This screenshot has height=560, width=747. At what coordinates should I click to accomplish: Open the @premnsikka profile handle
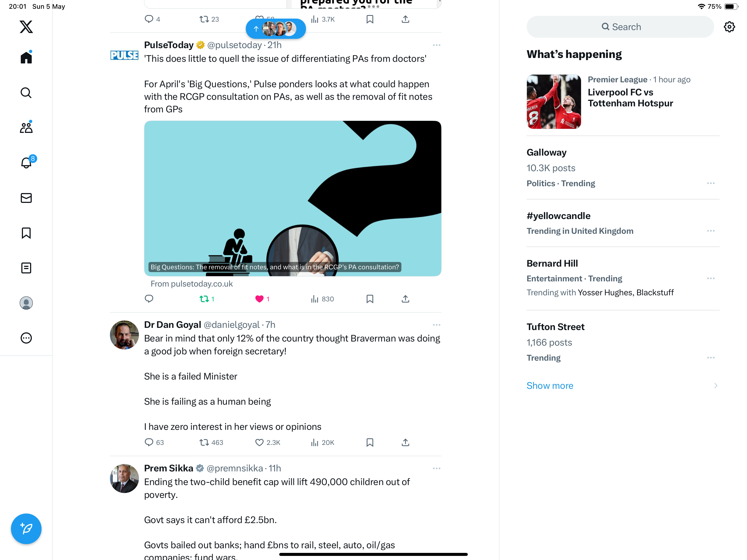tap(234, 468)
